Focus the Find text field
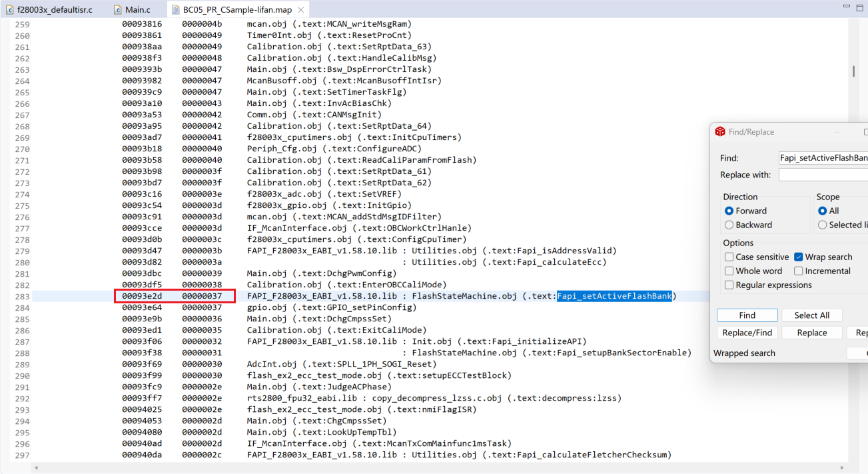Screen dimensions: 868x474 click(823, 158)
